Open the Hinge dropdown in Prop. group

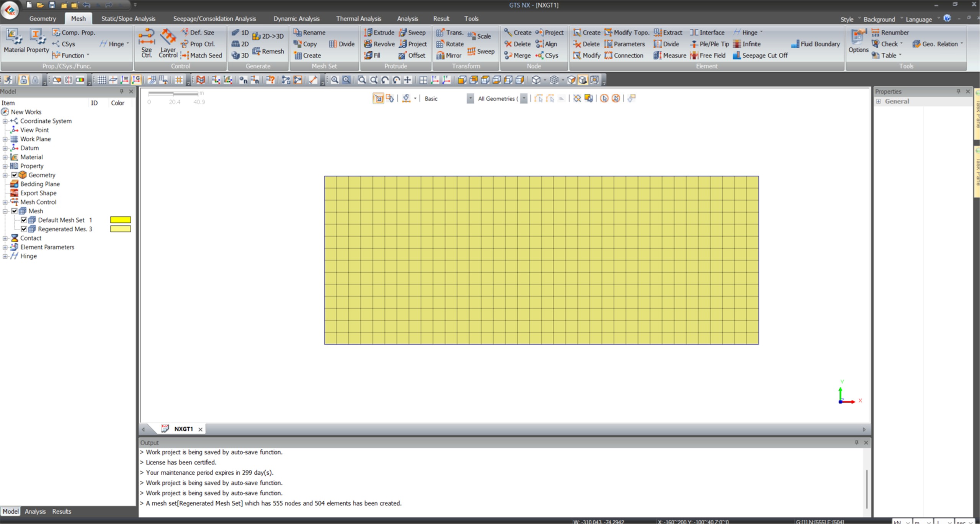pyautogui.click(x=114, y=44)
